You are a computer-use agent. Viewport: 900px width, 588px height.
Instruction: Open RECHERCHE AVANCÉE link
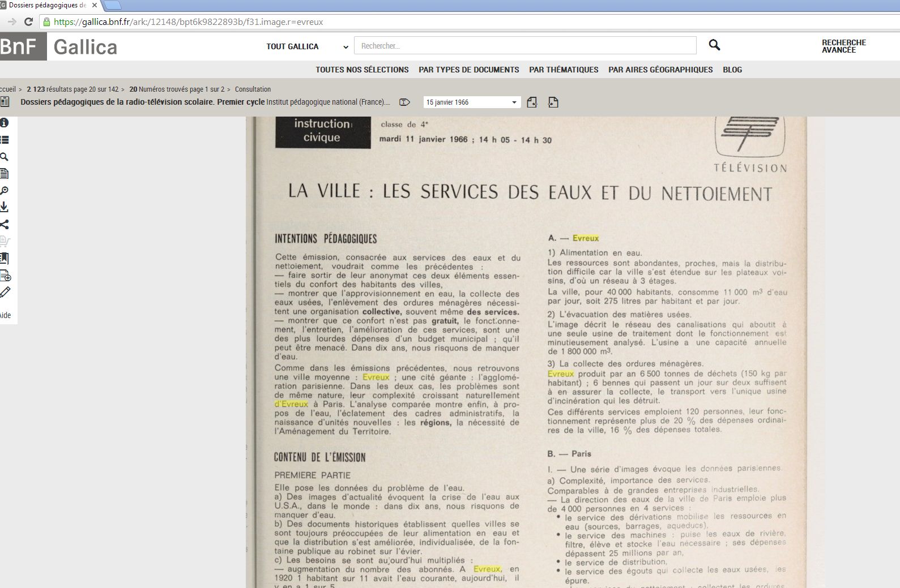[844, 46]
